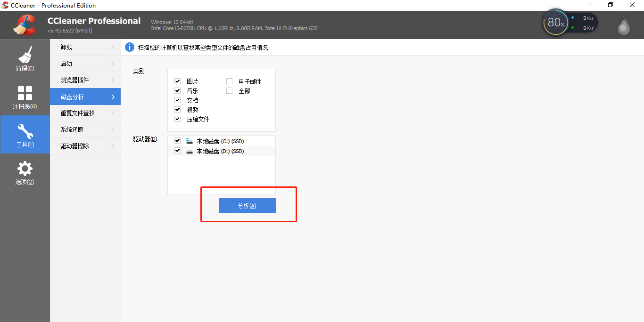Switch to 浏览器插件 tool tab
Image resolution: width=644 pixels, height=322 pixels.
coord(85,80)
